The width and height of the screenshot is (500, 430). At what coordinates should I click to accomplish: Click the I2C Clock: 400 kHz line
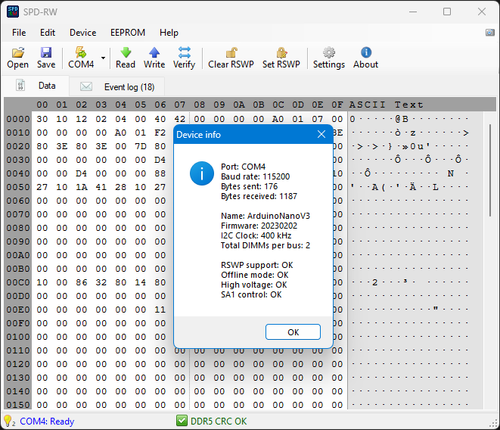[256, 235]
